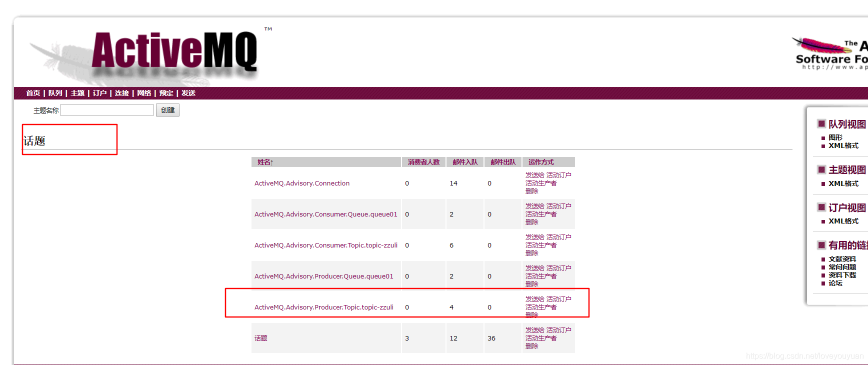Open the 网络 navigation item

(144, 93)
